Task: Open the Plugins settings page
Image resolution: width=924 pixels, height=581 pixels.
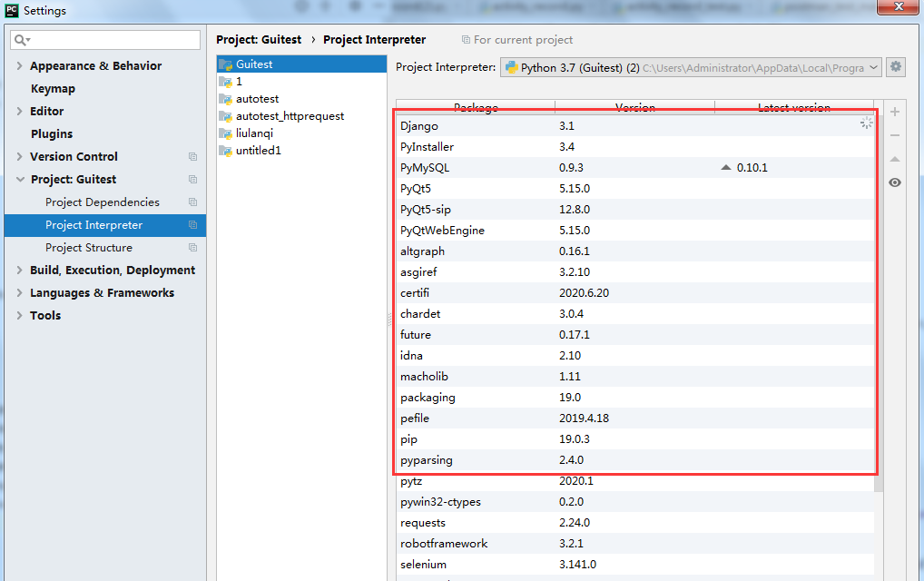Action: click(x=52, y=133)
